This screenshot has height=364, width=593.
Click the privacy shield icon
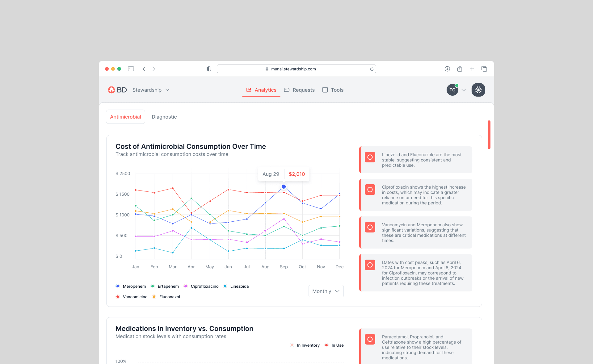coord(209,69)
